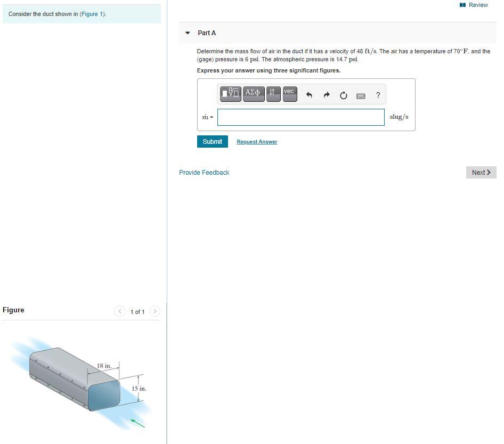Open the math templates palette in the equation toolbar
Screen dimensions: 504x444
point(230,93)
